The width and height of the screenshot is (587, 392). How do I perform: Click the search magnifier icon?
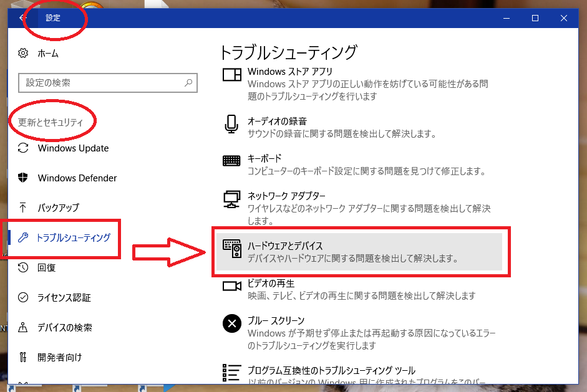[x=188, y=83]
